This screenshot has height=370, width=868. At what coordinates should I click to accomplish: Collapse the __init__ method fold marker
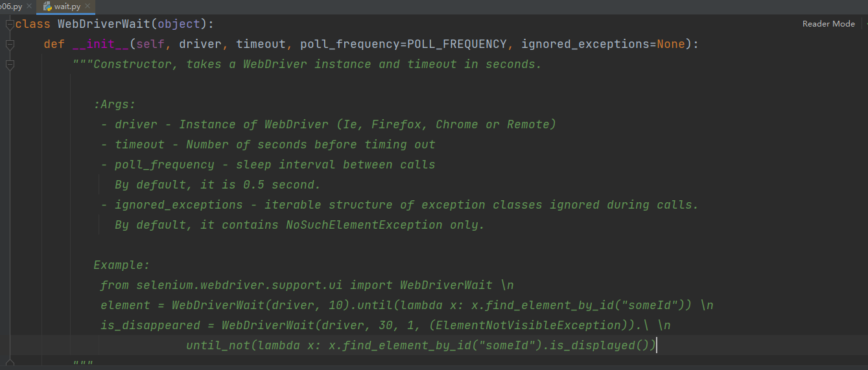(10, 45)
